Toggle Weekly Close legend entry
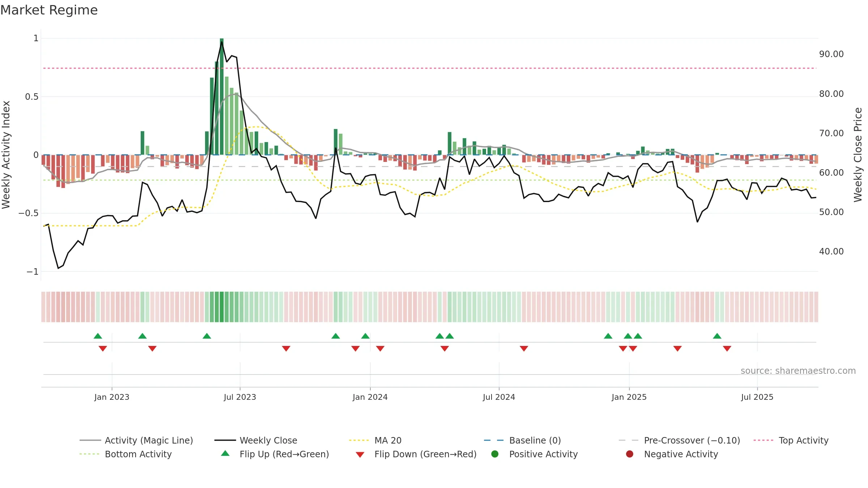 coord(256,440)
